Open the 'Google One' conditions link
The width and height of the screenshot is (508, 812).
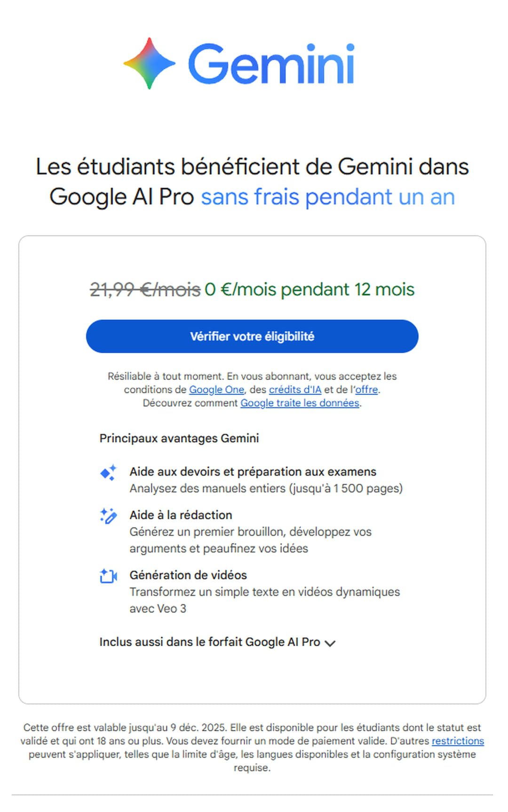point(216,390)
